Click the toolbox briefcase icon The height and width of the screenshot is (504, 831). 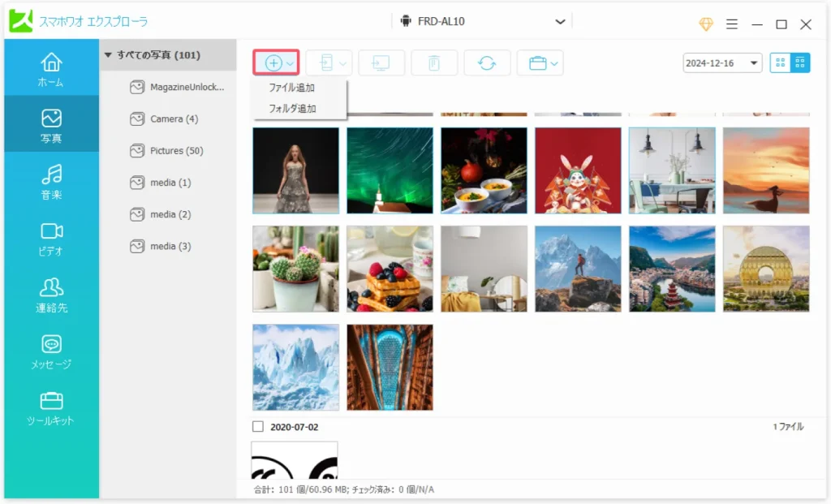[x=537, y=63]
